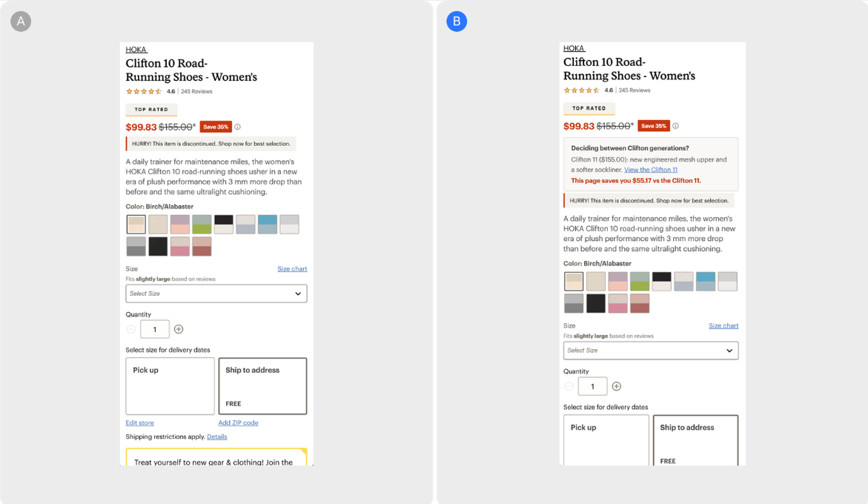The width and height of the screenshot is (868, 504).
Task: Click the quantity input field in panel A
Action: [x=155, y=329]
